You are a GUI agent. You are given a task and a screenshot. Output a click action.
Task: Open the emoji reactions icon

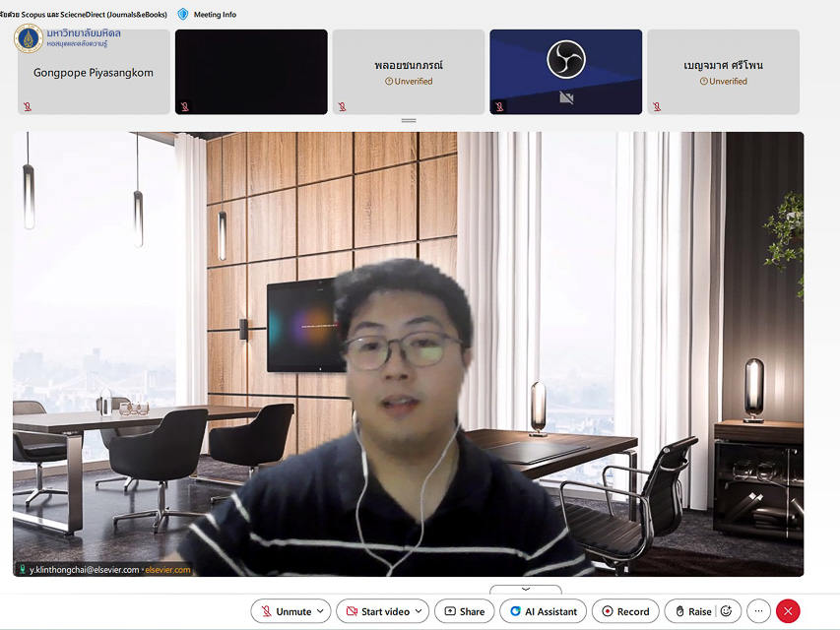coord(727,611)
